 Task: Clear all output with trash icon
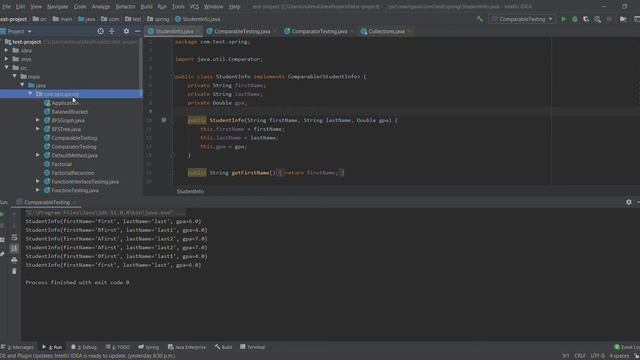(x=14, y=271)
